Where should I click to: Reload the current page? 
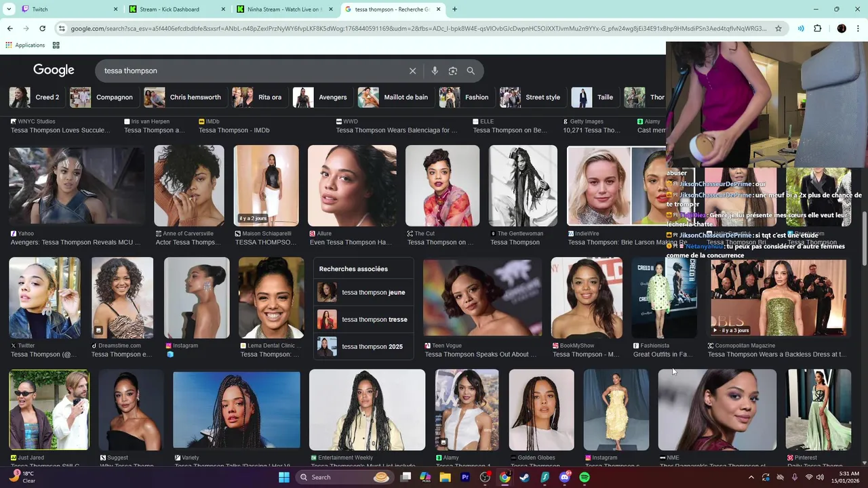pyautogui.click(x=42, y=28)
